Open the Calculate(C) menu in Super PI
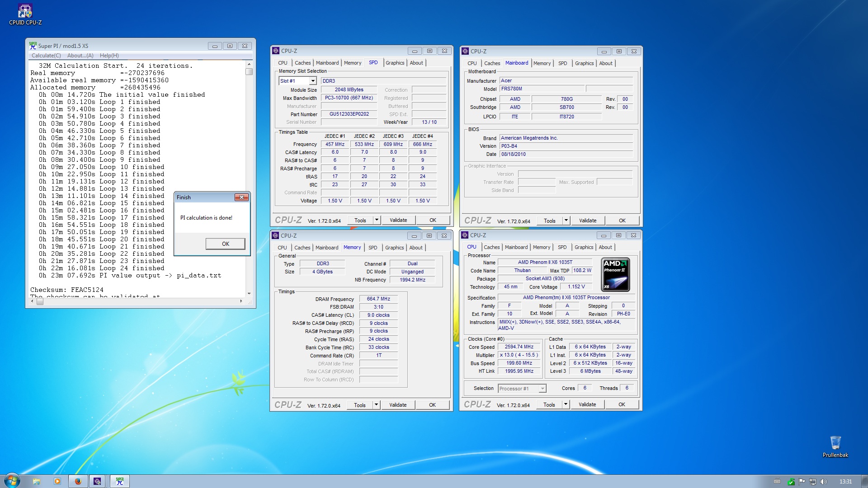 tap(46, 56)
